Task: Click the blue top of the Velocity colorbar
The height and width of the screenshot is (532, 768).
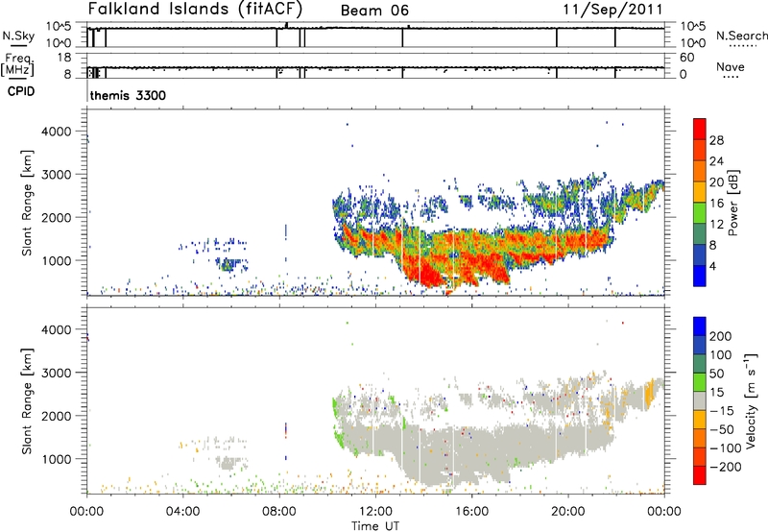Action: coord(700,326)
